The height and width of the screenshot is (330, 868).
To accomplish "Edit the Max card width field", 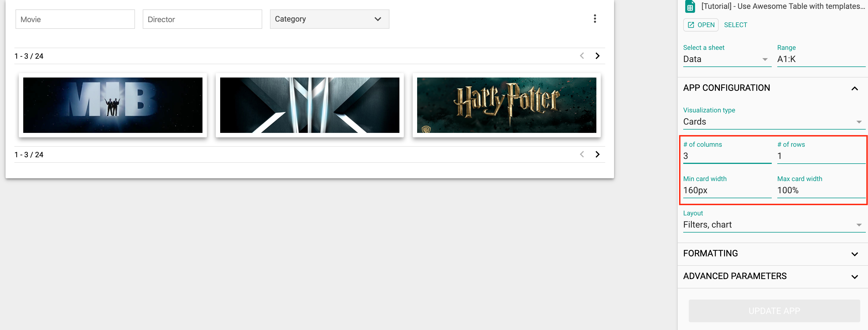I will 821,190.
